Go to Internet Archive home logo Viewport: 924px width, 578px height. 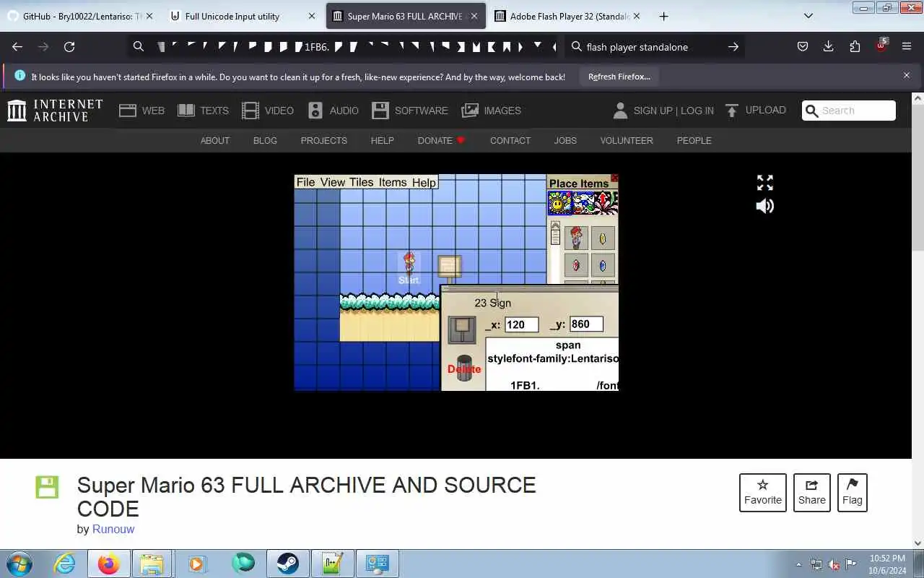coord(55,111)
